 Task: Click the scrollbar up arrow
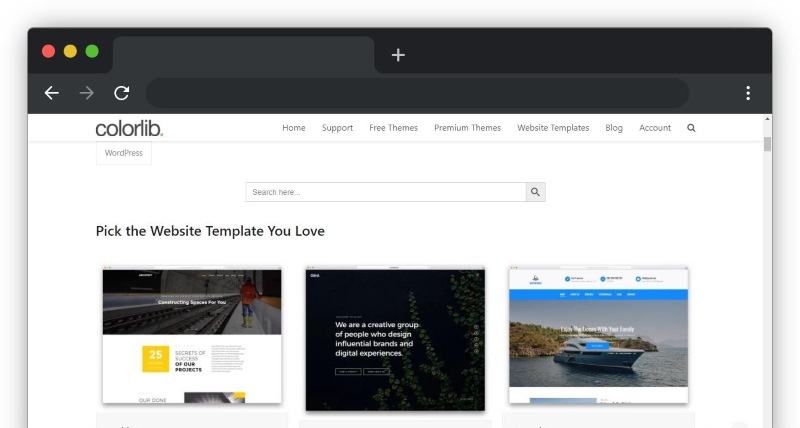(767, 119)
